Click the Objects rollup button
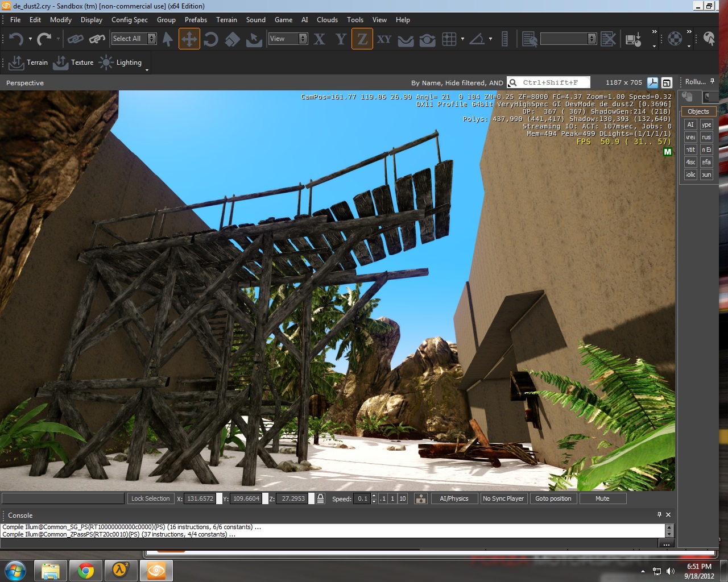Viewport: 728px width, 582px height. (x=698, y=111)
